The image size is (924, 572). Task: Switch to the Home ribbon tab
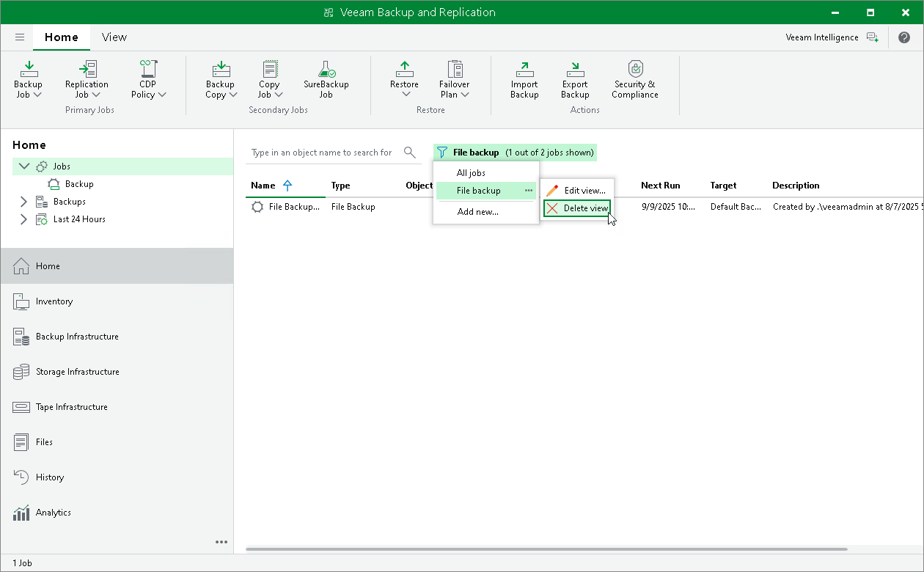pos(62,37)
